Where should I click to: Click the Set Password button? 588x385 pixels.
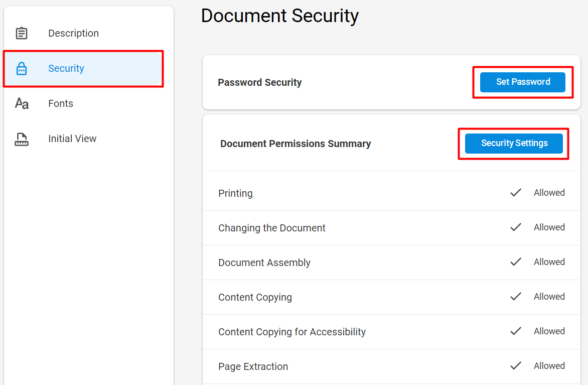[523, 82]
